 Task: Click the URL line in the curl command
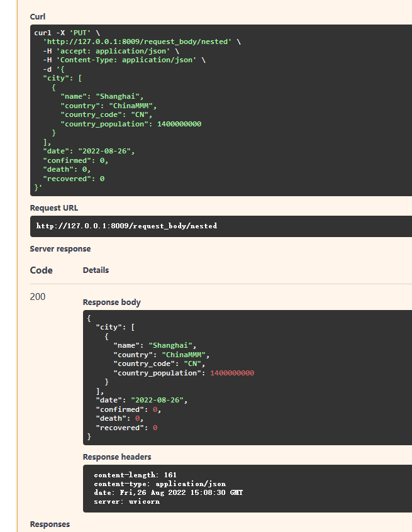pos(142,42)
